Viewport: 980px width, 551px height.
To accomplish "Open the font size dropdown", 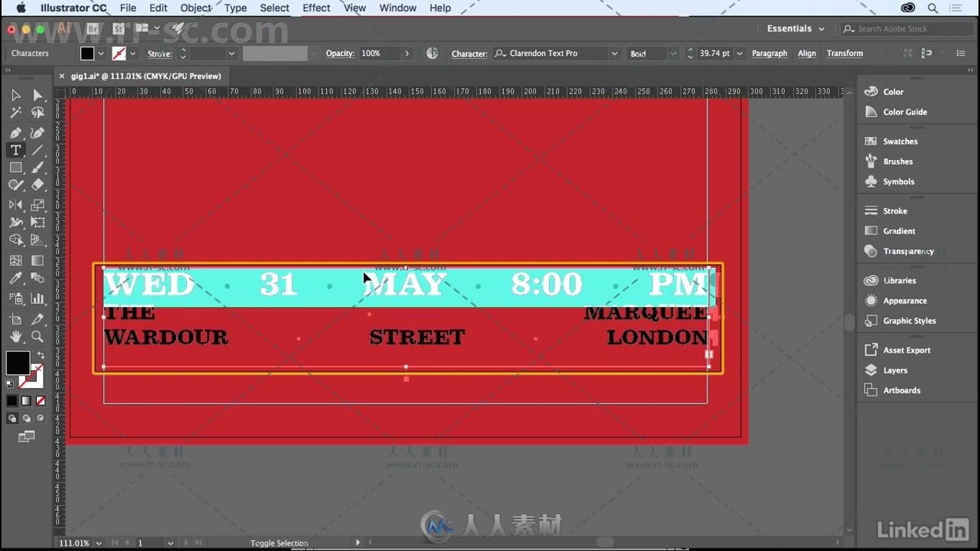I will pyautogui.click(x=741, y=54).
